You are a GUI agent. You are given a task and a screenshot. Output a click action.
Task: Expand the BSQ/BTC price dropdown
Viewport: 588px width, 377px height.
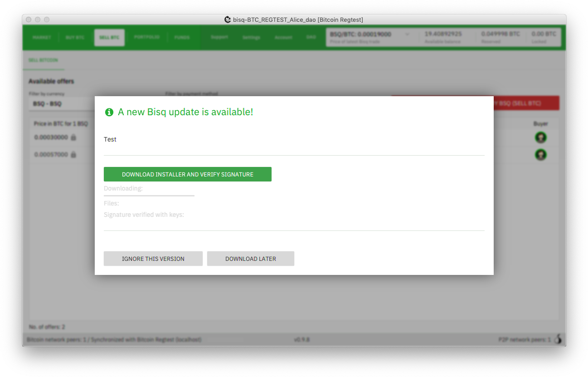click(x=407, y=34)
